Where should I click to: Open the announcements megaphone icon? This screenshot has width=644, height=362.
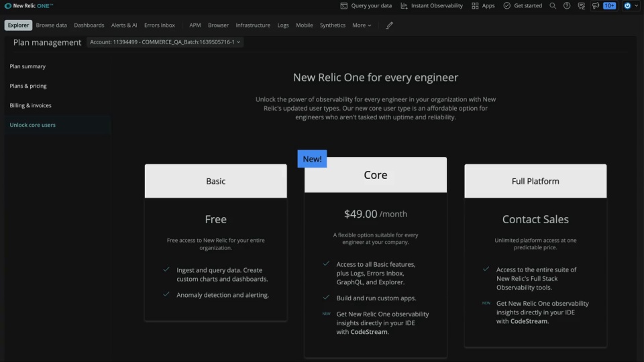pyautogui.click(x=596, y=6)
